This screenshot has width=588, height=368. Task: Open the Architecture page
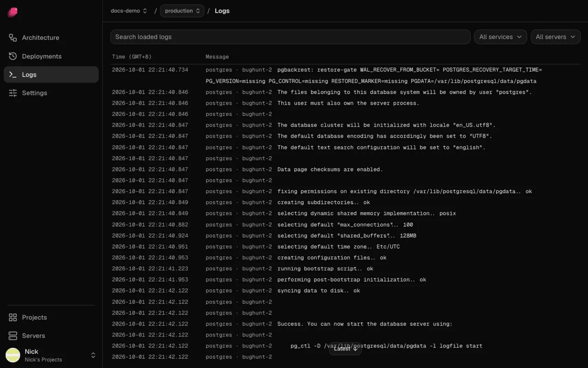pos(51,38)
